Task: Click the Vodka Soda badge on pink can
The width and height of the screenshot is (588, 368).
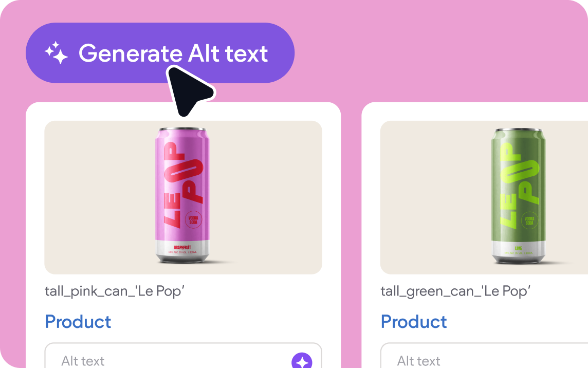Action: pos(193,220)
